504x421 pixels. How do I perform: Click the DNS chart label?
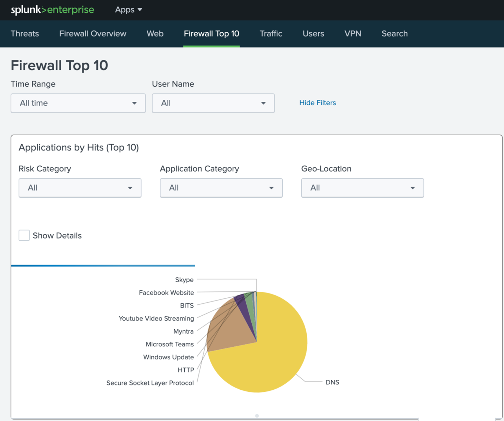click(x=332, y=382)
